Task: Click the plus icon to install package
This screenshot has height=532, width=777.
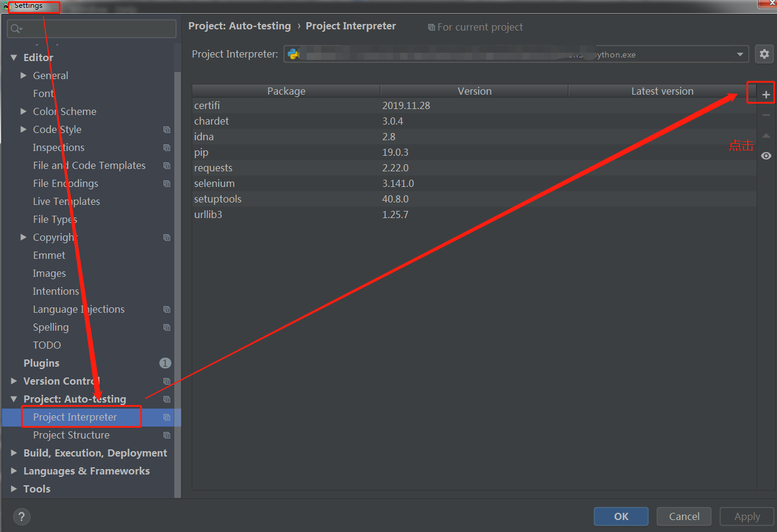Action: click(766, 95)
